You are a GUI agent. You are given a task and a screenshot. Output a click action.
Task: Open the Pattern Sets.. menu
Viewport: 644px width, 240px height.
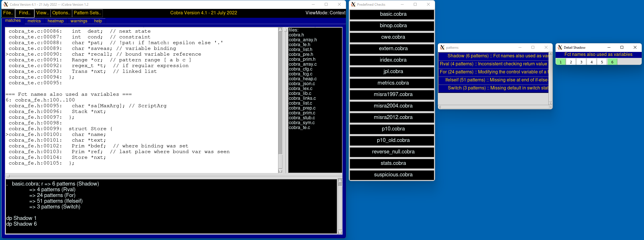click(87, 13)
